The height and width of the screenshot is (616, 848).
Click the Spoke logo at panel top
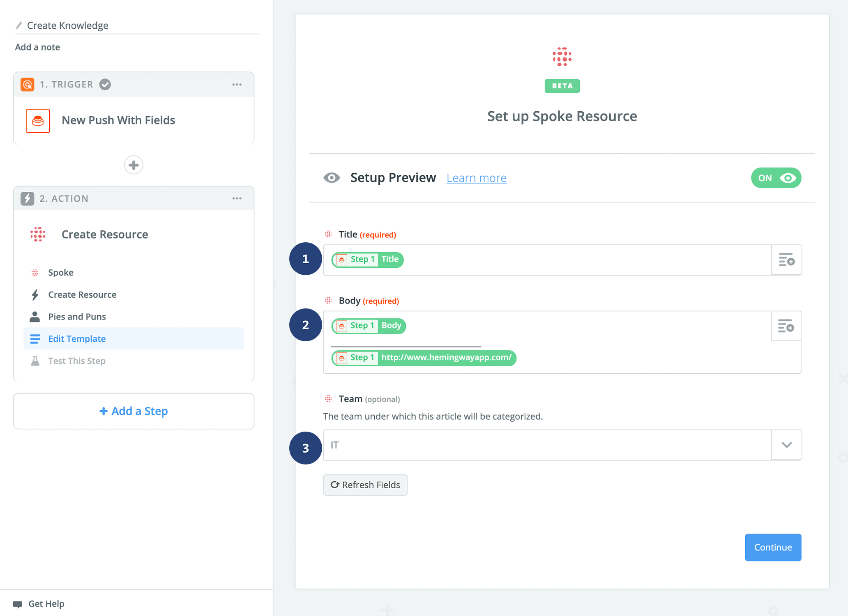tap(562, 57)
